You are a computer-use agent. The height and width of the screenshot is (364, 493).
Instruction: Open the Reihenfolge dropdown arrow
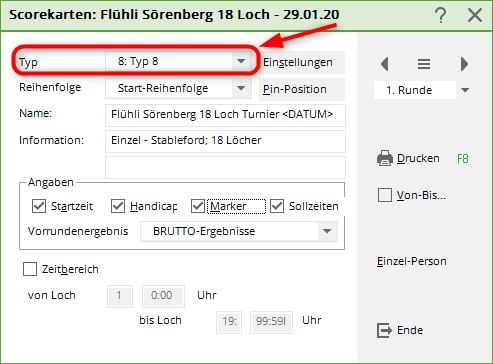241,88
